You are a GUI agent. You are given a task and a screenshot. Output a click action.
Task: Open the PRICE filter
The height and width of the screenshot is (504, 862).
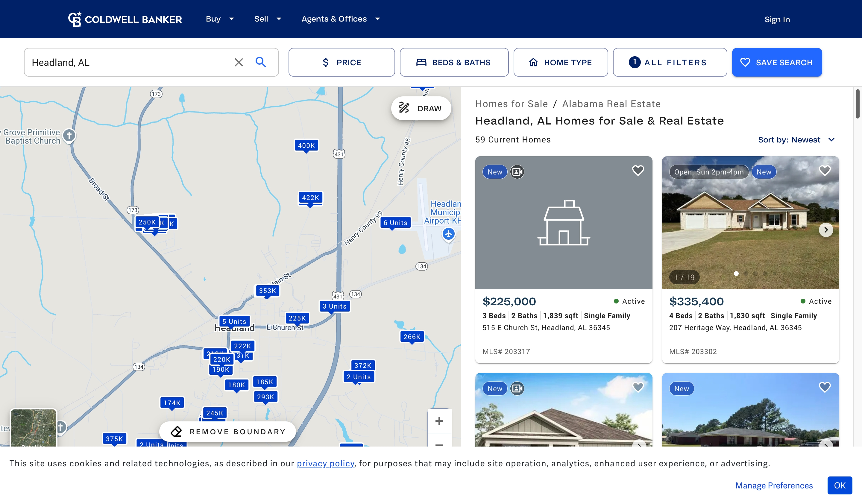[342, 62]
